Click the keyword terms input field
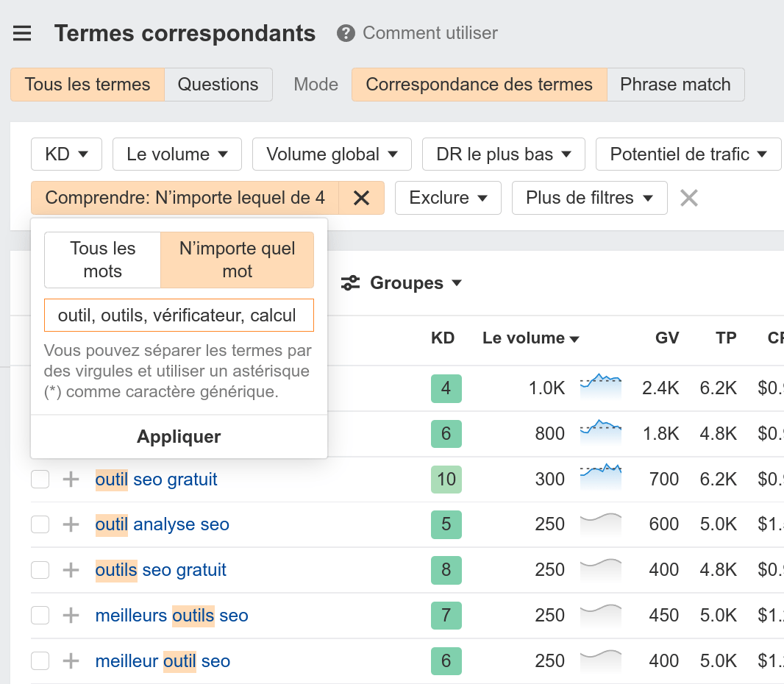The height and width of the screenshot is (684, 784). pos(178,315)
